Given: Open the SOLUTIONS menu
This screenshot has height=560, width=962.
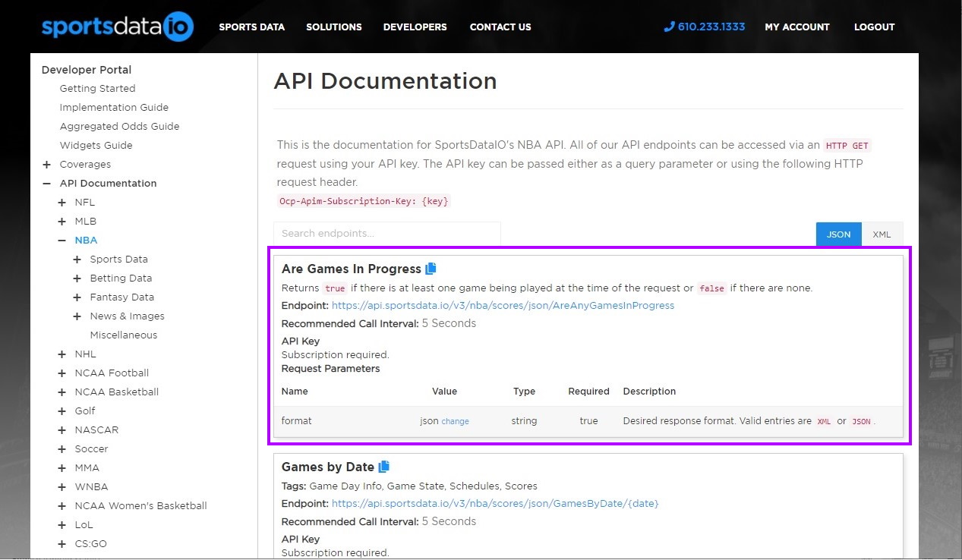Looking at the screenshot, I should coord(333,27).
